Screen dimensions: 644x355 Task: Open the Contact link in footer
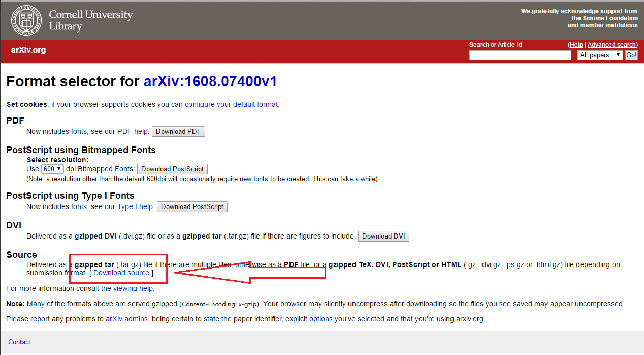(19, 342)
